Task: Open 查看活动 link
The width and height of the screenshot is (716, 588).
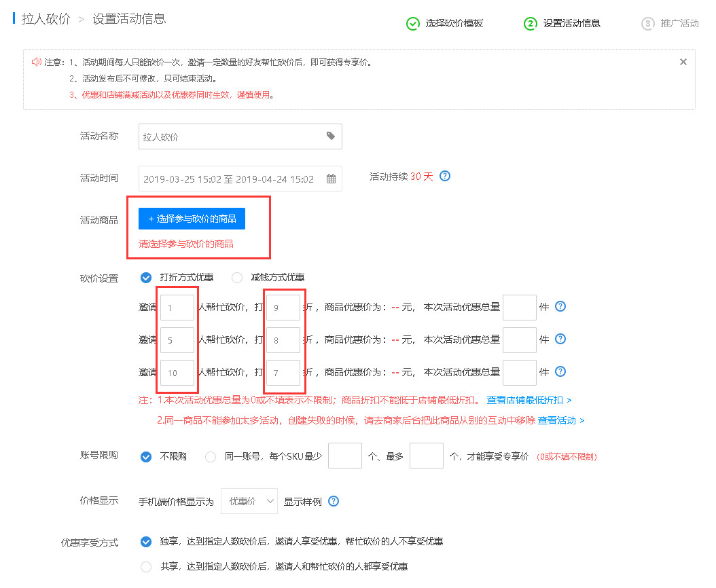Action: (560, 420)
